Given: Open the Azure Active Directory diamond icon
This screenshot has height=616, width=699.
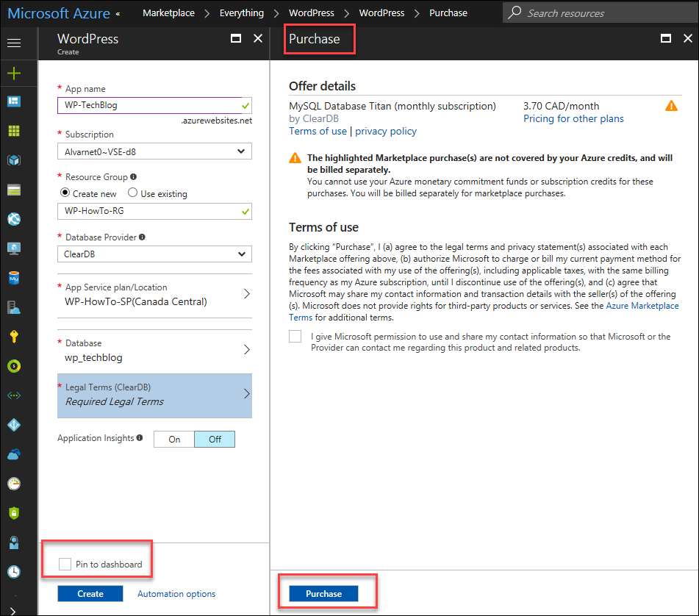Looking at the screenshot, I should (14, 425).
